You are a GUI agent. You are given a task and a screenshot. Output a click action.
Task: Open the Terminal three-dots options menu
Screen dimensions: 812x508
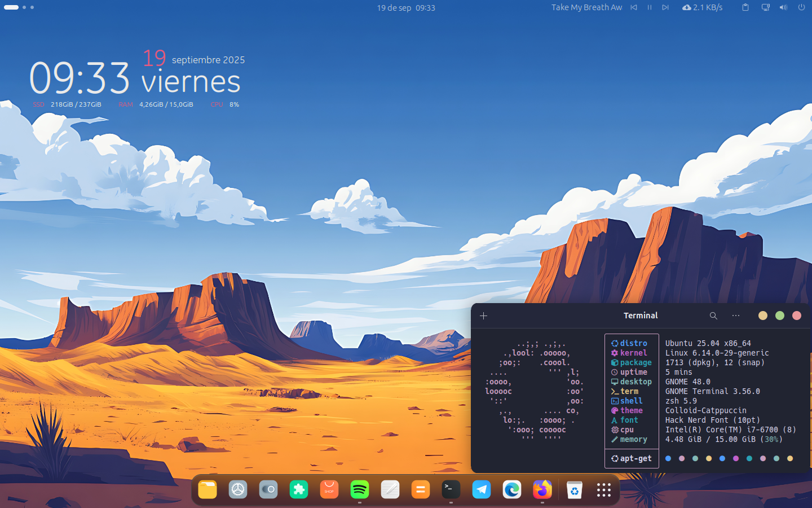[736, 316]
